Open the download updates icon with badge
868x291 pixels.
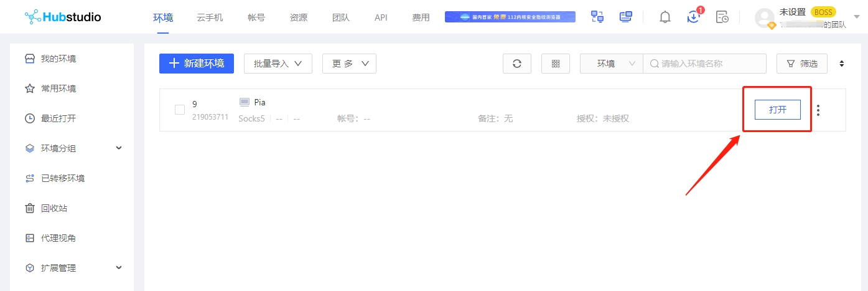tap(693, 17)
